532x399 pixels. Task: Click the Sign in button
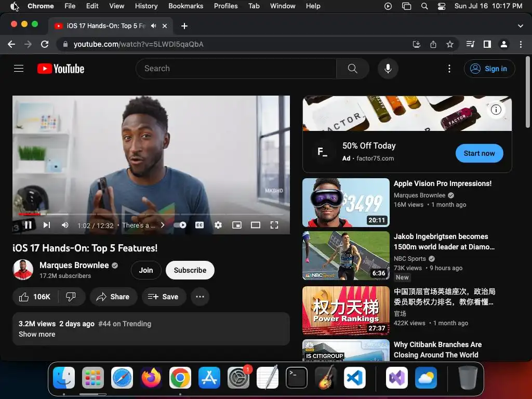click(489, 69)
